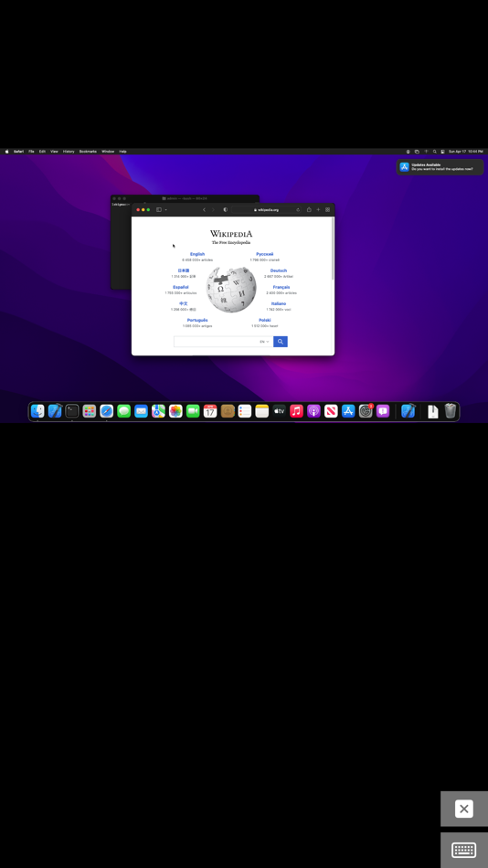Click the Updates Available notification
488x868 pixels.
coord(440,167)
